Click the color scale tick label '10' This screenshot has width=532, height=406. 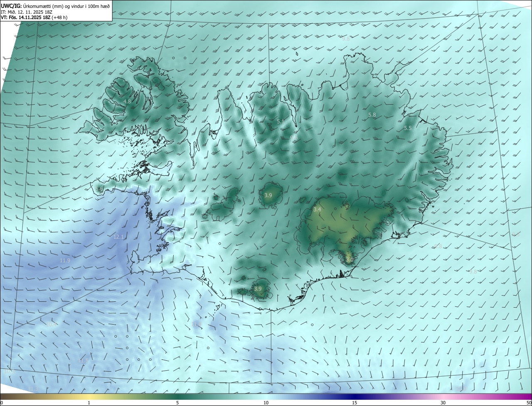(x=266, y=403)
